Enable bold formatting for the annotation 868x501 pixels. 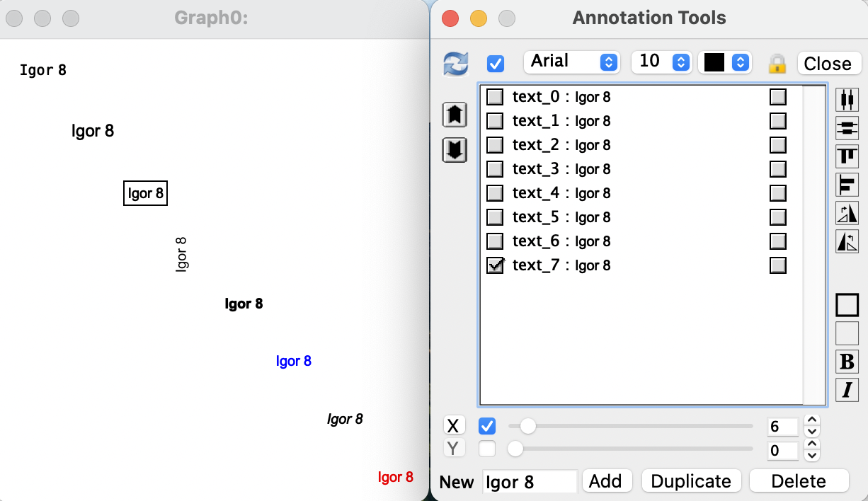tap(847, 362)
